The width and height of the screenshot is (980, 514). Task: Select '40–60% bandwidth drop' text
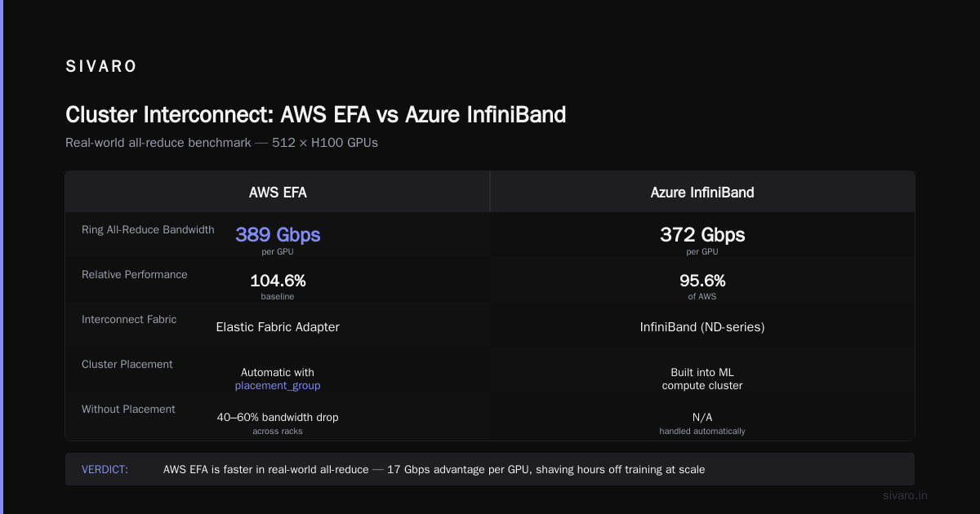278,417
